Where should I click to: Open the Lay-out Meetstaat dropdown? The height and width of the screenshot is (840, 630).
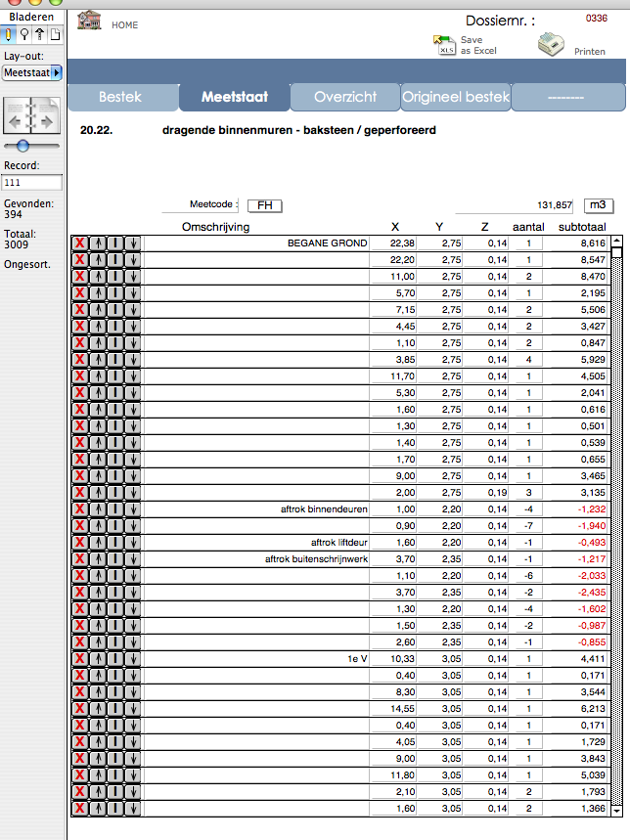(x=32, y=72)
